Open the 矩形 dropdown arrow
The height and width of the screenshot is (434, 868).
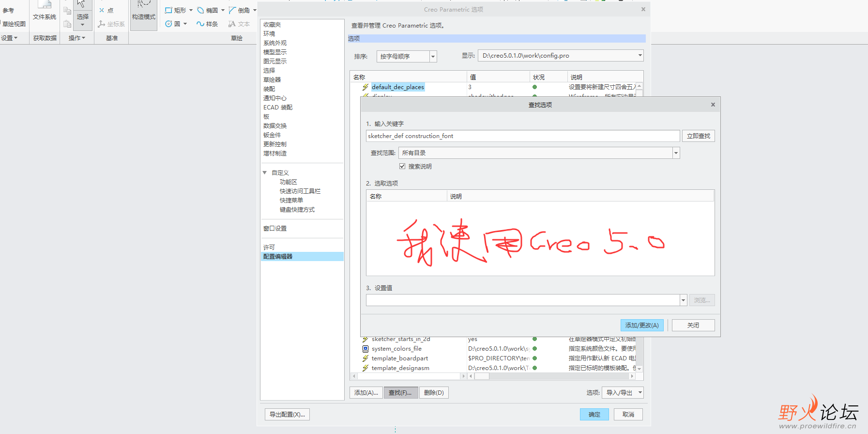pyautogui.click(x=191, y=10)
